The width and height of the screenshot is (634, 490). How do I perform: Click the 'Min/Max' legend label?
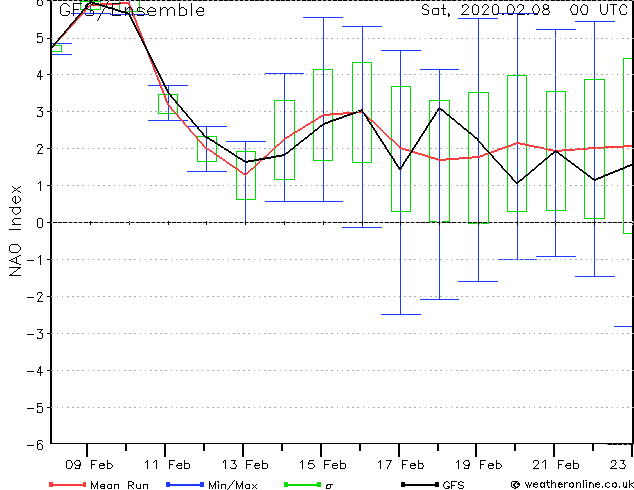tap(232, 485)
